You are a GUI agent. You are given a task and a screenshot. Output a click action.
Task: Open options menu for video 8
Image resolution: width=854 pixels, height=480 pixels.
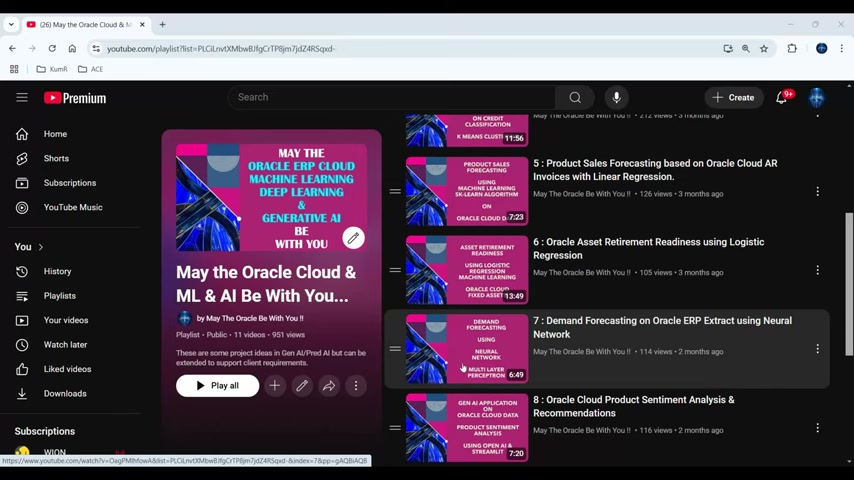click(x=818, y=428)
